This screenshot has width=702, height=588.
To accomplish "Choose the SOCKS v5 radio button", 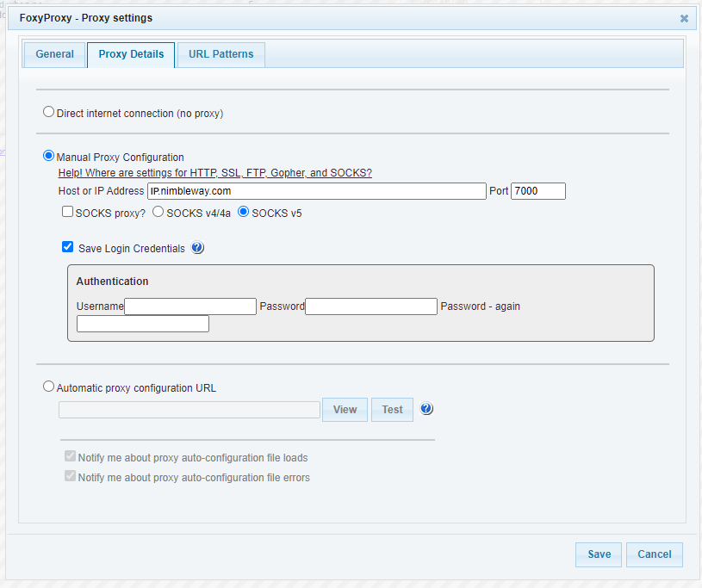I will point(243,212).
